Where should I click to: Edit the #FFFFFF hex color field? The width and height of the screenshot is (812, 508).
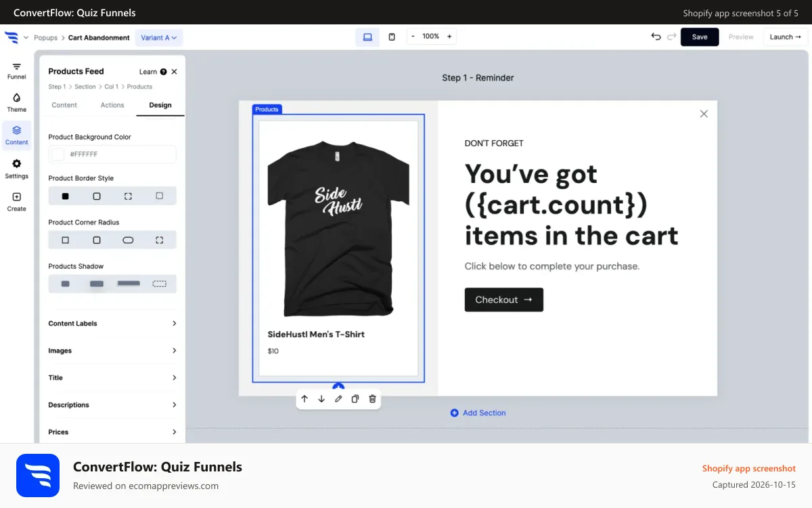click(x=112, y=154)
